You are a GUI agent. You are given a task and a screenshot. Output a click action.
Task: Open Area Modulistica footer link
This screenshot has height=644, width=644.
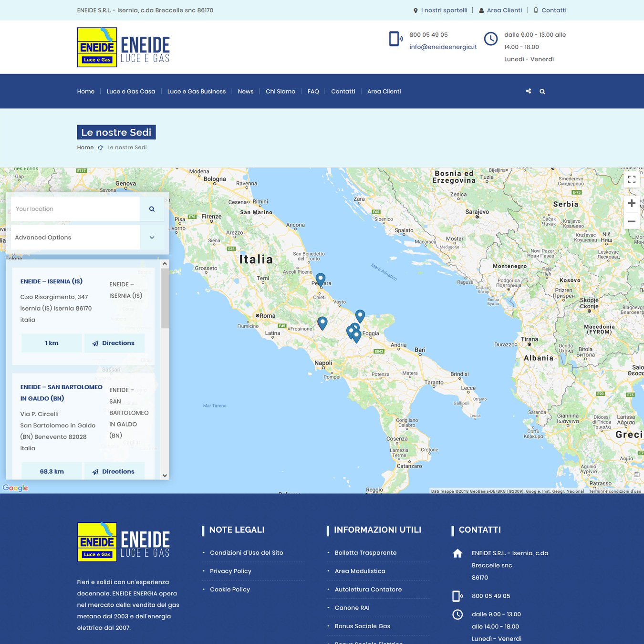click(360, 571)
